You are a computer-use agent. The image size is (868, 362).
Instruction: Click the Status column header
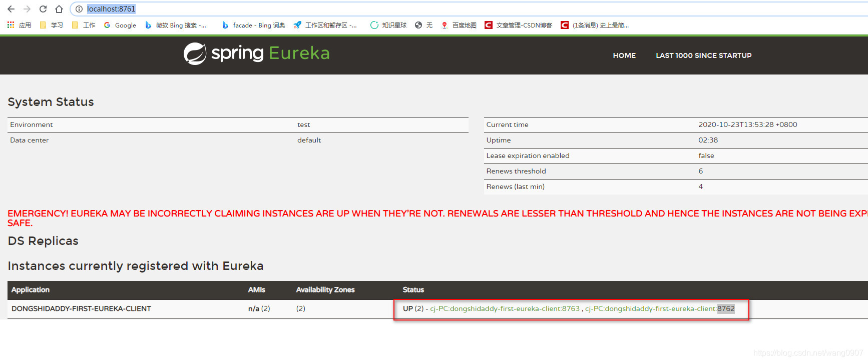tap(413, 289)
